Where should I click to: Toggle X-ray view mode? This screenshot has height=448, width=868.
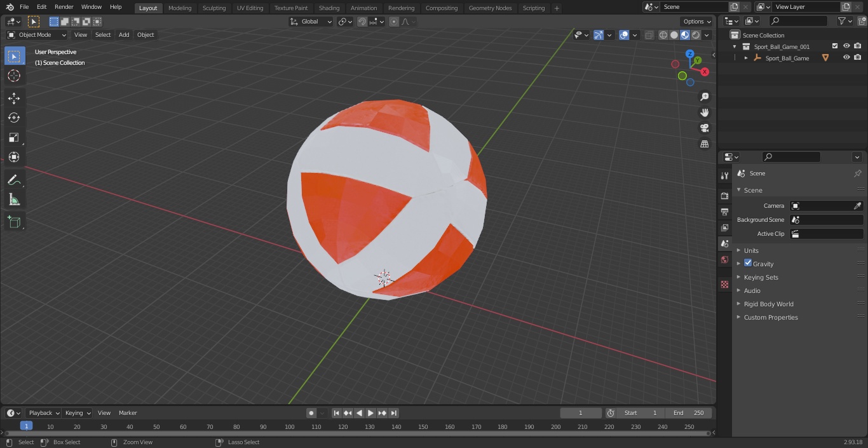pos(649,35)
